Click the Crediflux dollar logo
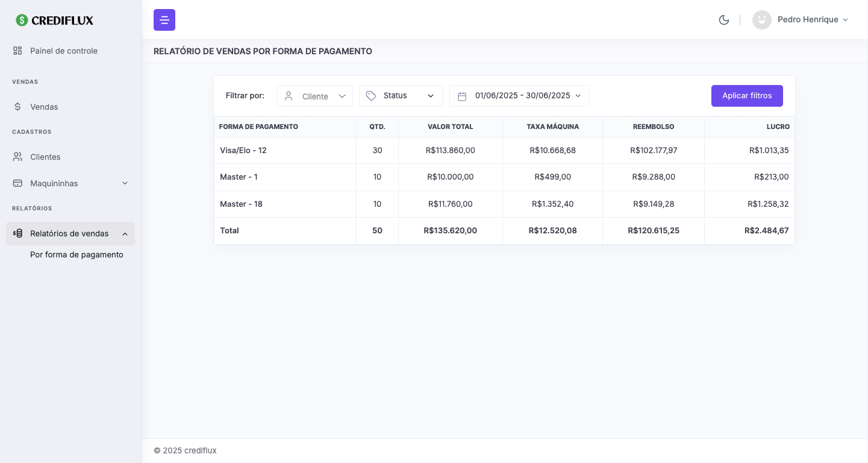 click(22, 20)
